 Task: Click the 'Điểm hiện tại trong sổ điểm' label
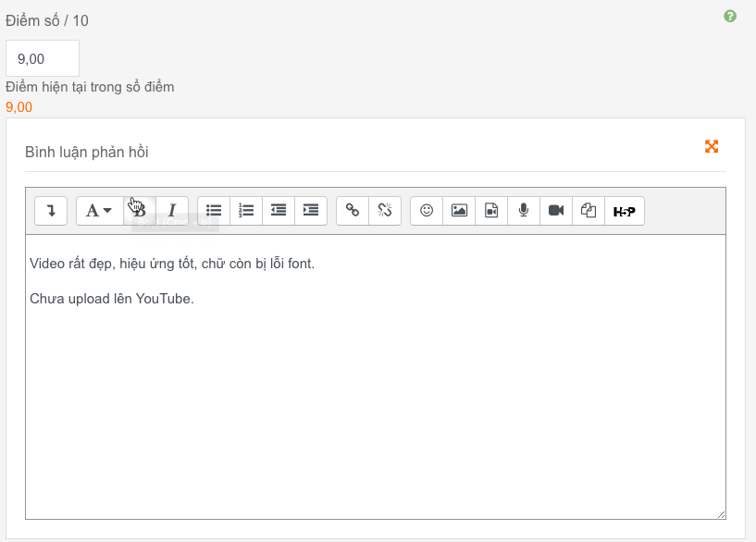click(x=90, y=87)
